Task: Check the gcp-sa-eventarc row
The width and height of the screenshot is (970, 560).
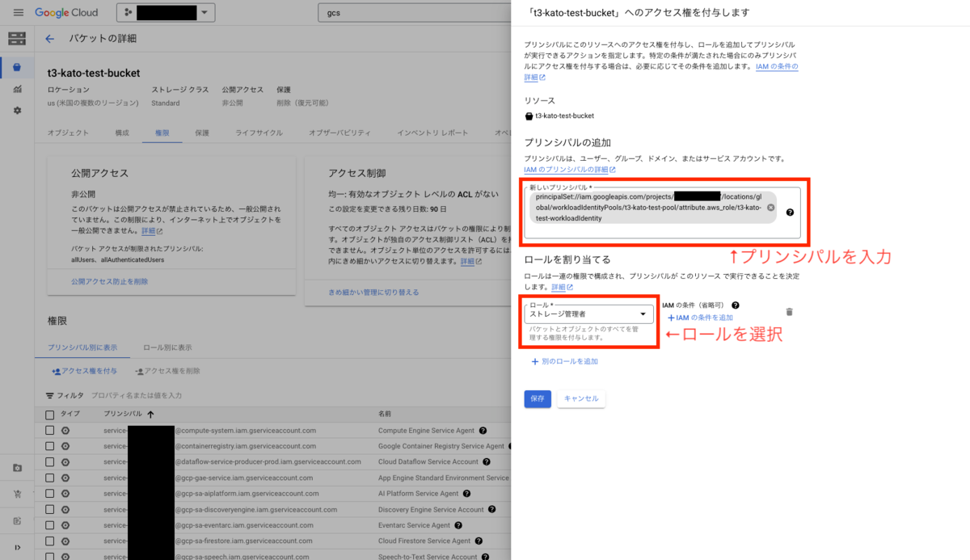Action: [x=50, y=525]
